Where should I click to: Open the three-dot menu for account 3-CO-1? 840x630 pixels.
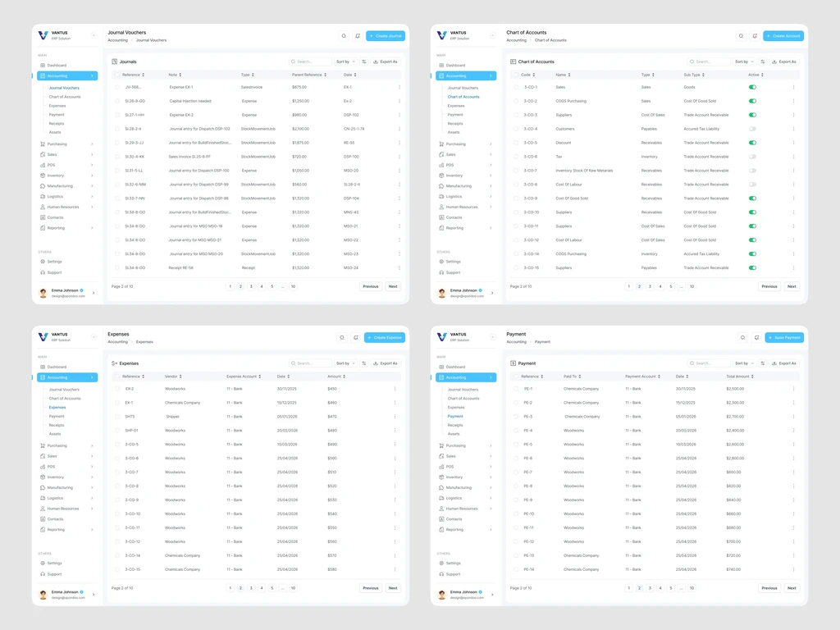793,87
